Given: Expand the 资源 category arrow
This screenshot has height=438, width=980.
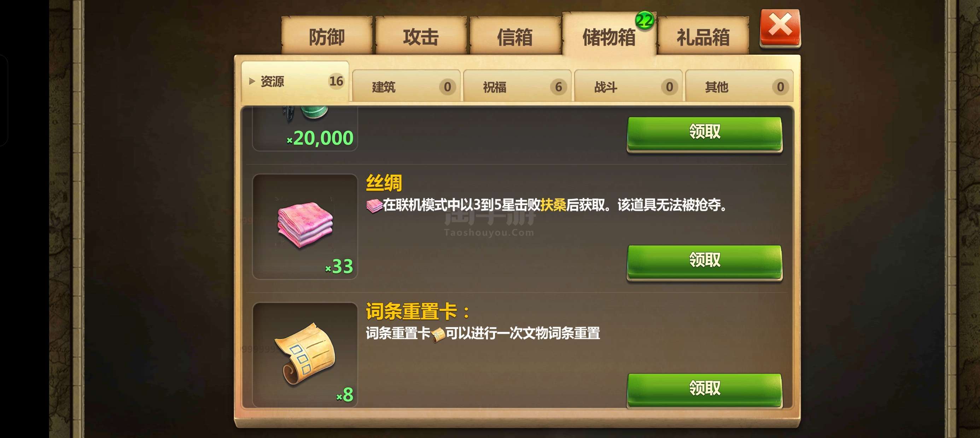Looking at the screenshot, I should (251, 81).
